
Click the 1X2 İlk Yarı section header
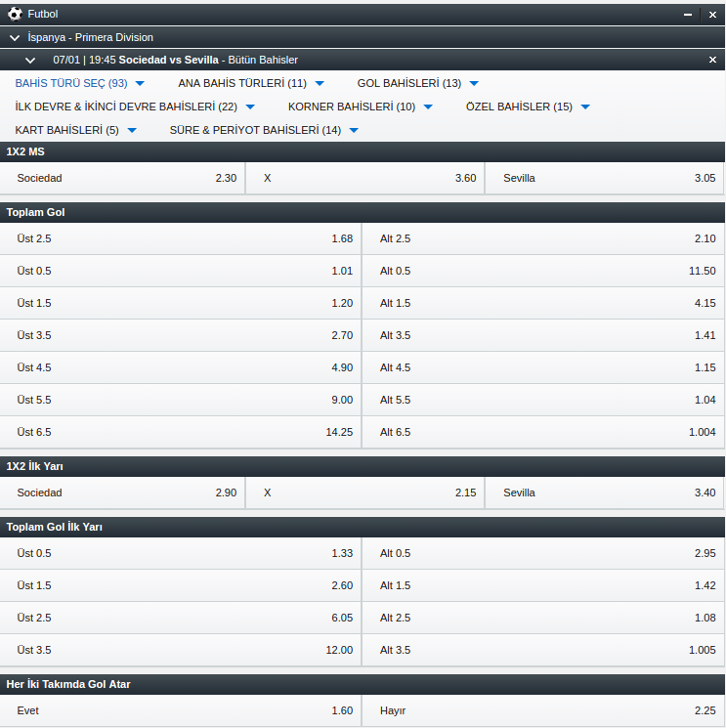363,467
